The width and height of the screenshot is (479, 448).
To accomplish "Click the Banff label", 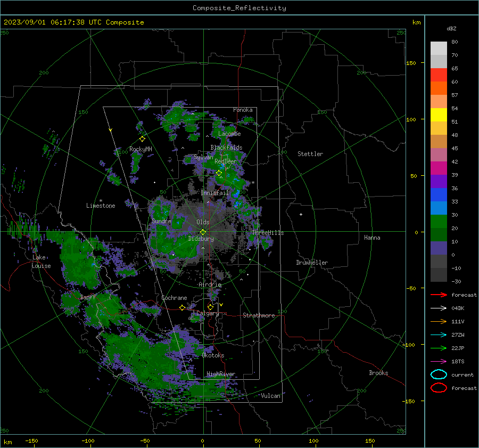I will 88,297.
